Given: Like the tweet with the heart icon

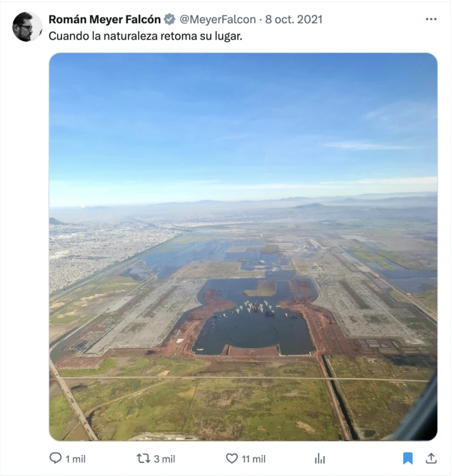Looking at the screenshot, I should click(232, 458).
